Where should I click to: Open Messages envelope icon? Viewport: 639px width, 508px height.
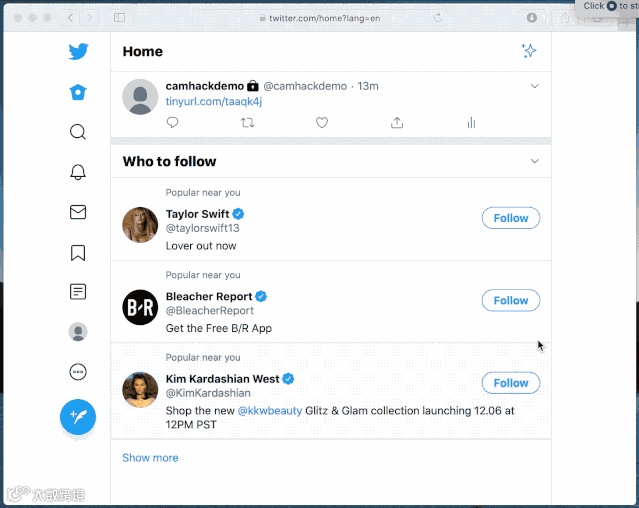point(78,212)
